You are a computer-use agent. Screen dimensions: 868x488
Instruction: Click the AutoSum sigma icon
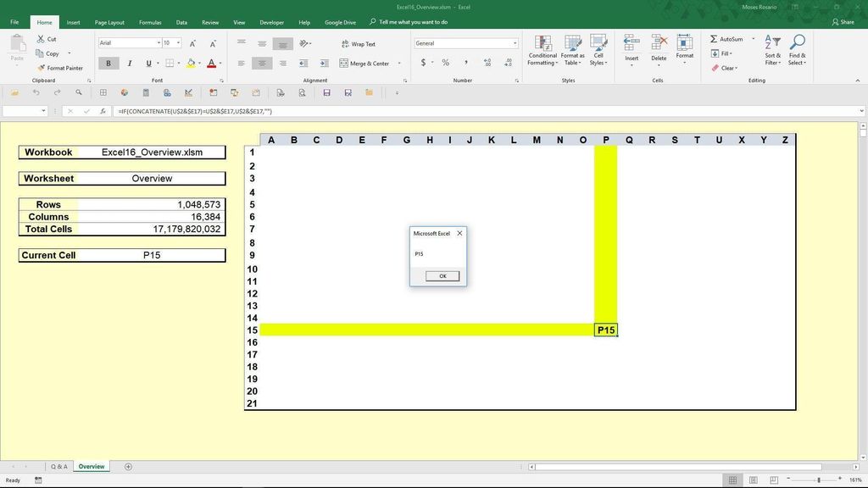click(x=714, y=39)
